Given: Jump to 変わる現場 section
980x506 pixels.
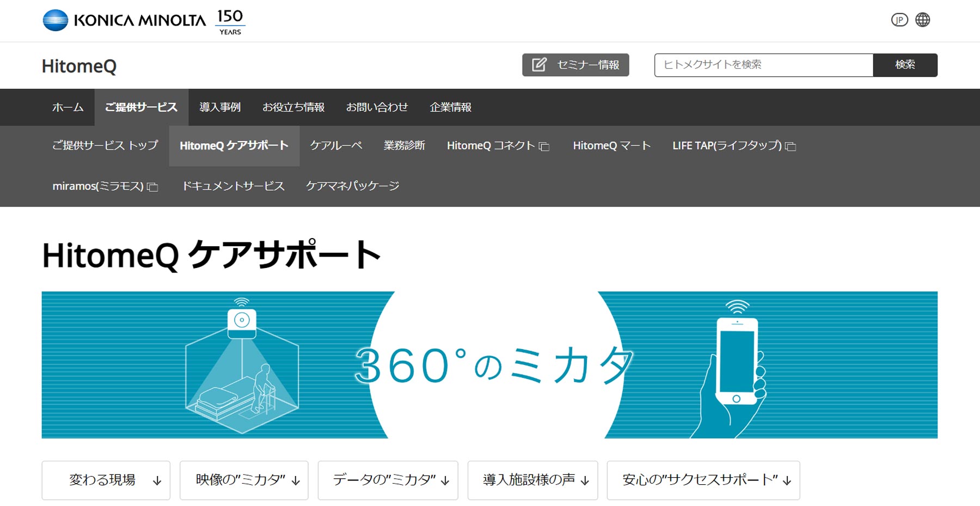Looking at the screenshot, I should tap(106, 480).
